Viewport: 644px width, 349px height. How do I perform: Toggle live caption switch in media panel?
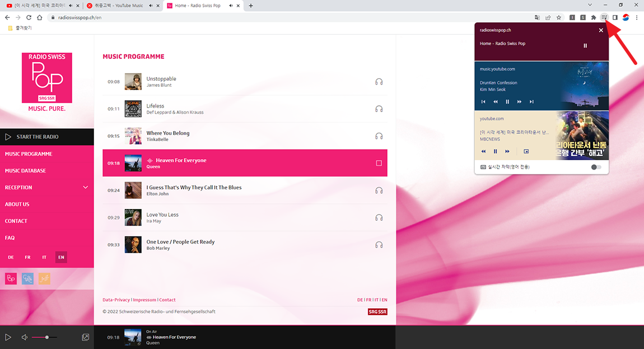click(x=596, y=167)
